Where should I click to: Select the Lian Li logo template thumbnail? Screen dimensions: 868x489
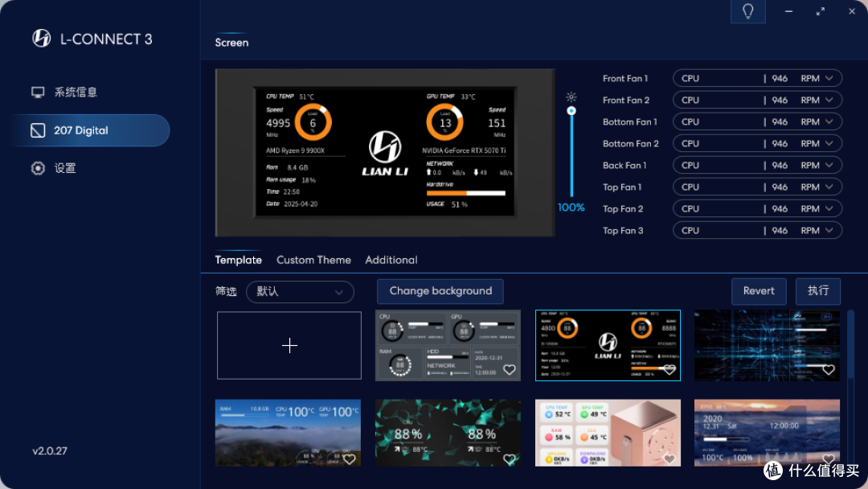pos(608,346)
